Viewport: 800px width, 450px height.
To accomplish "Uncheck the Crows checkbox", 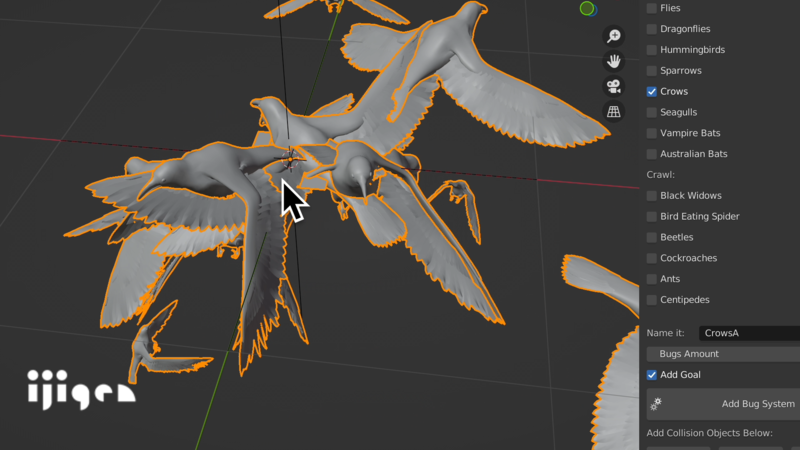I will (652, 91).
